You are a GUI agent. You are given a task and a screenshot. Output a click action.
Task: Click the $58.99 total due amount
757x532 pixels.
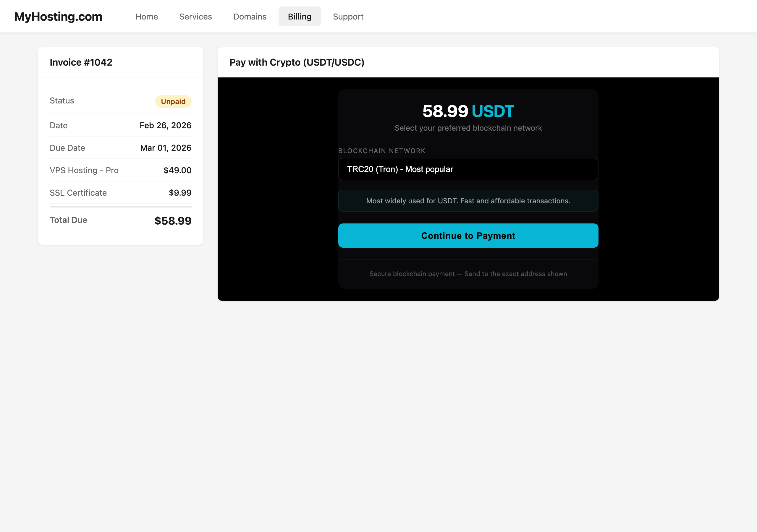[173, 221]
